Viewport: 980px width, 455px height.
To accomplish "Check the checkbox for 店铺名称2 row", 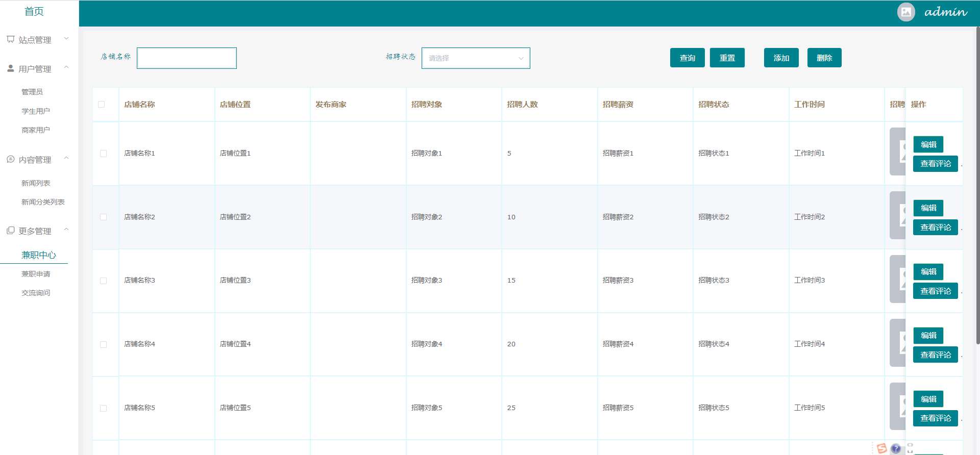I will click(x=103, y=217).
